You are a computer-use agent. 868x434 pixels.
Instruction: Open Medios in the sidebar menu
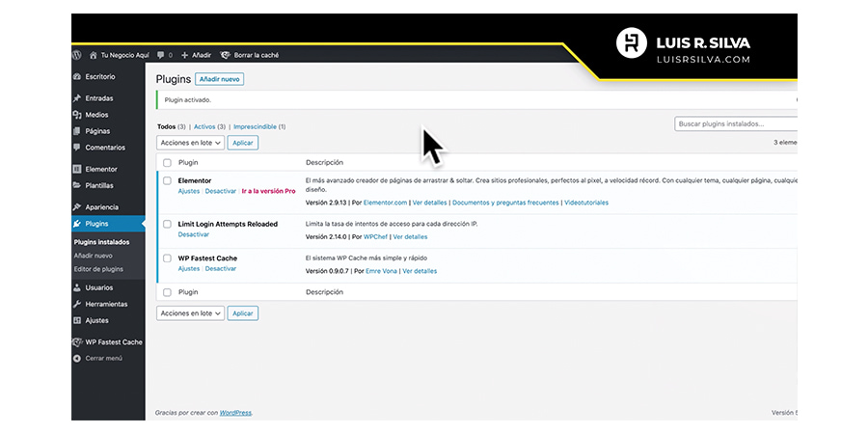click(x=96, y=115)
